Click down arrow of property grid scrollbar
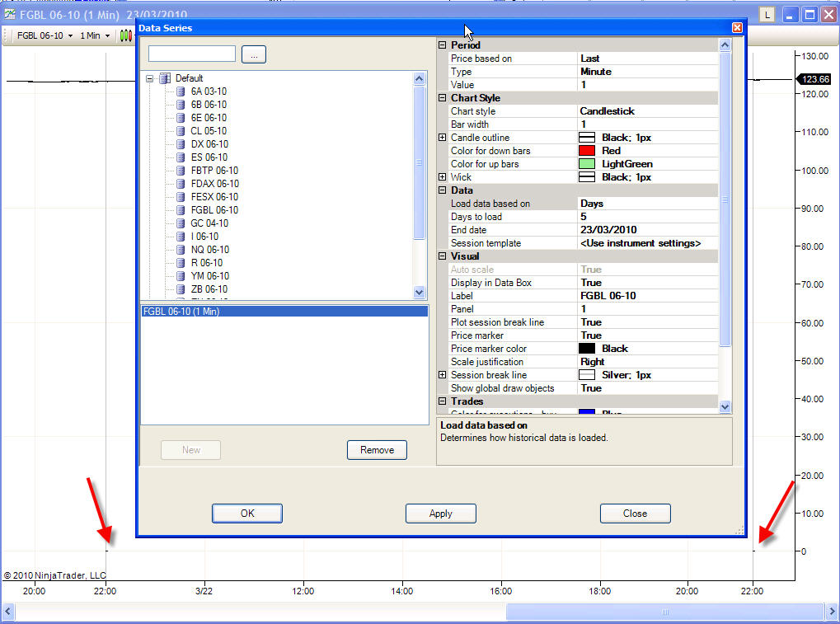Screen dimensions: 840x624 point(725,406)
